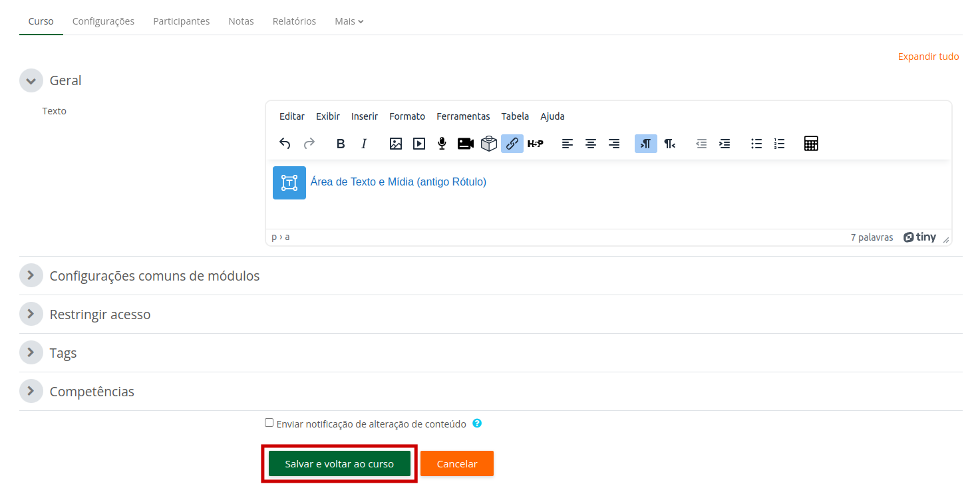The height and width of the screenshot is (500, 980).
Task: Insert a hyperlink using the link icon
Action: pyautogui.click(x=512, y=143)
